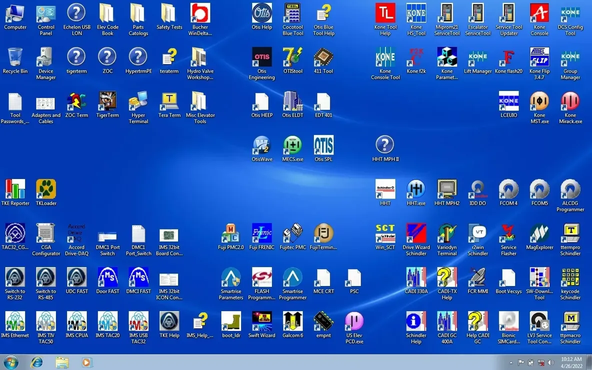
Task: Launch the TAC32_CG shortcut
Action: click(15, 236)
